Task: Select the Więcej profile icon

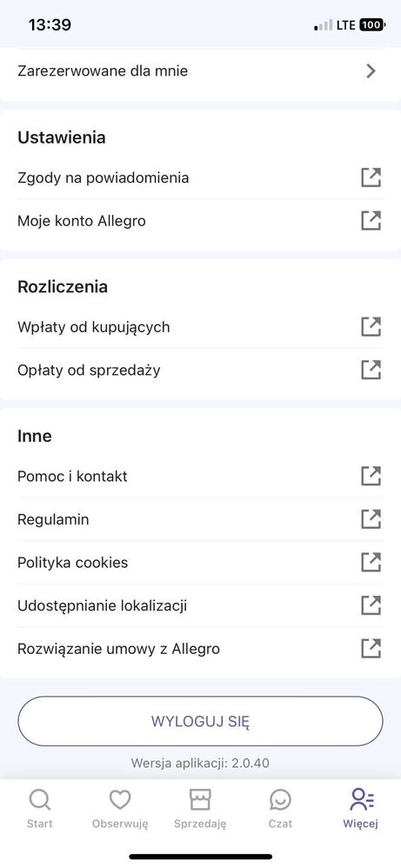Action: (361, 800)
